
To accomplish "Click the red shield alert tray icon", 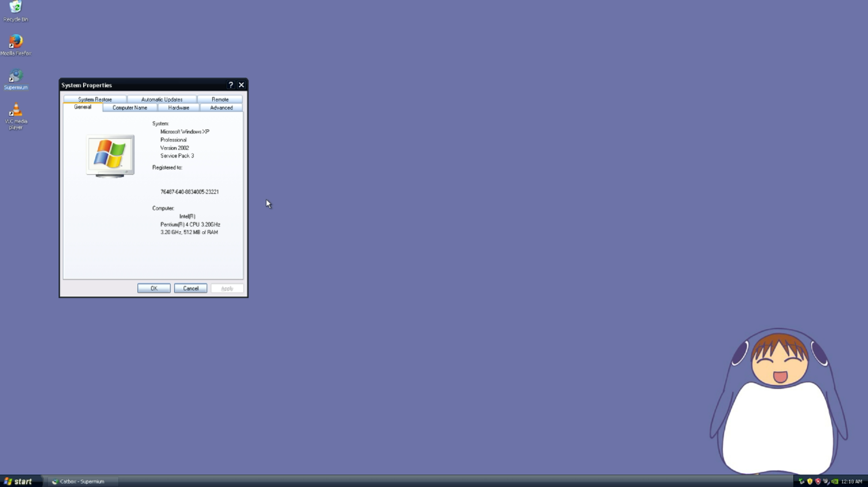I will 818,481.
